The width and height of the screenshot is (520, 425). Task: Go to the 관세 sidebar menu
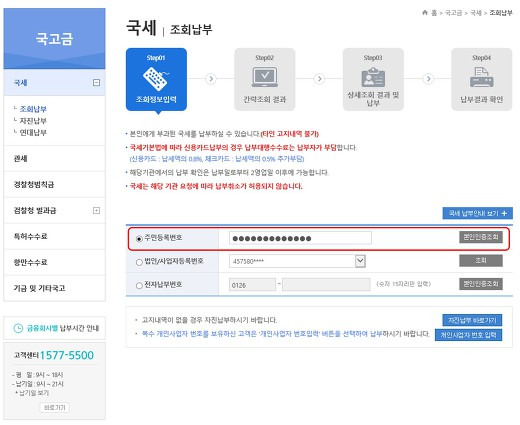pyautogui.click(x=54, y=158)
